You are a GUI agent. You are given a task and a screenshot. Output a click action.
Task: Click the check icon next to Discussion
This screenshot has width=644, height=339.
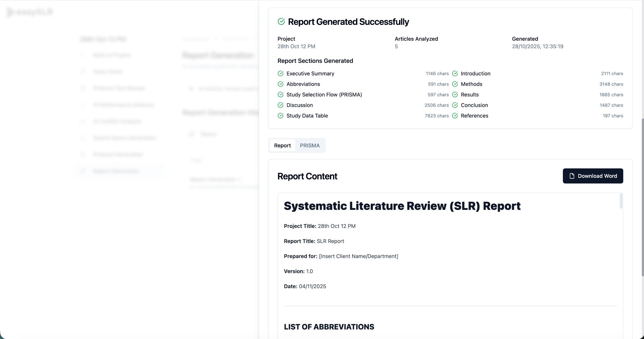[x=280, y=105]
